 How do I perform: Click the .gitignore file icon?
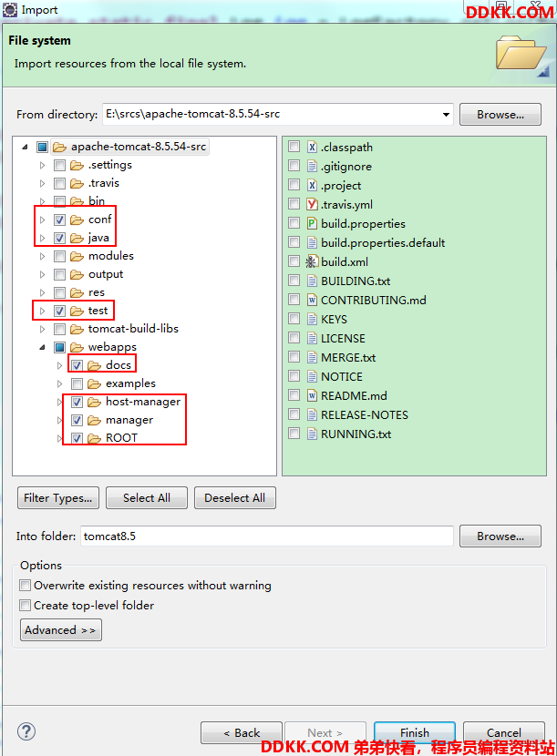(313, 167)
